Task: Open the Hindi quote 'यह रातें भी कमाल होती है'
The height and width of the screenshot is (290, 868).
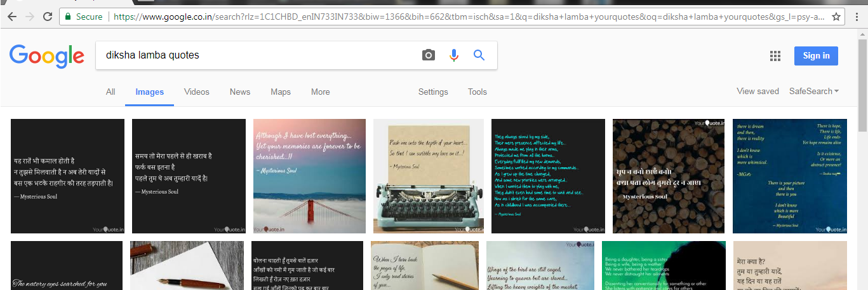Action: point(67,176)
